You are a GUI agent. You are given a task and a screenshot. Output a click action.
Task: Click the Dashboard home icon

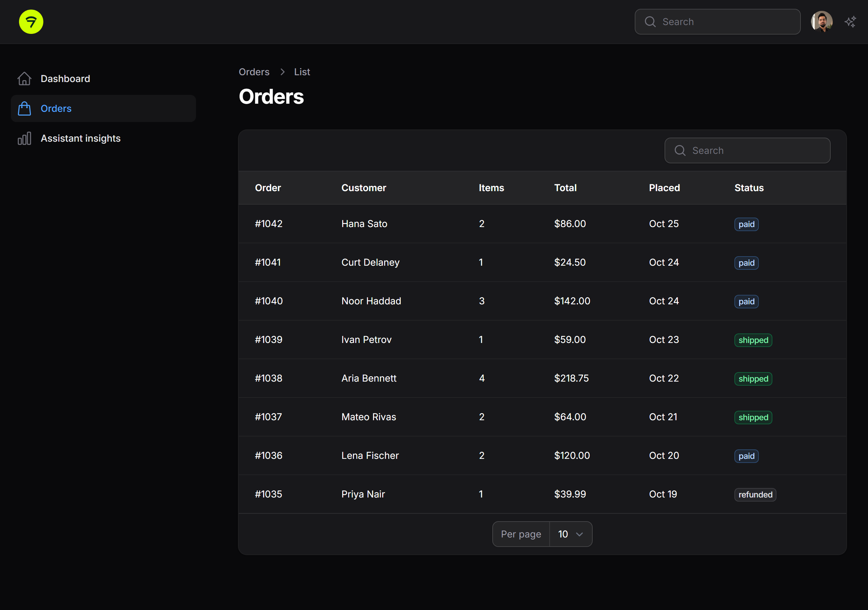[x=24, y=79]
